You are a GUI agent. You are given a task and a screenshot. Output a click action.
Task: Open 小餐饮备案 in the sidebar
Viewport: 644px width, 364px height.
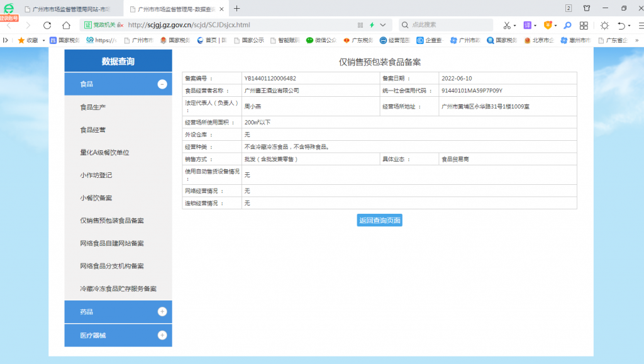[96, 198]
